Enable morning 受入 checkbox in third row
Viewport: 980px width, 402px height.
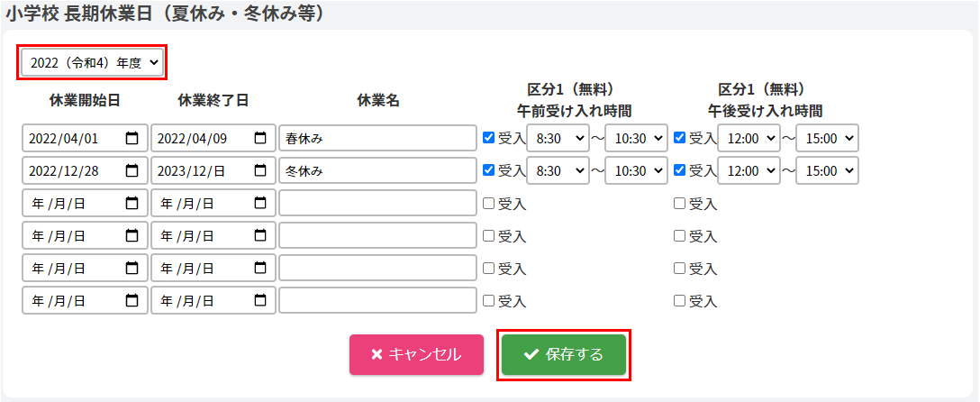click(x=489, y=203)
